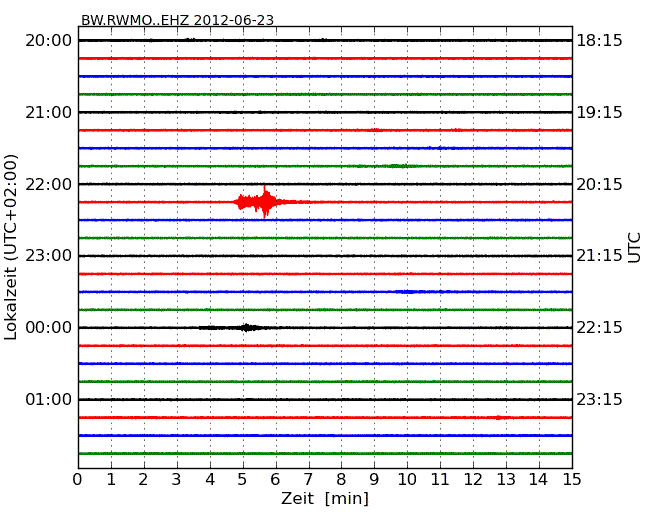Click the 22:00 local time label
This screenshot has height=520, width=650.
[49, 184]
